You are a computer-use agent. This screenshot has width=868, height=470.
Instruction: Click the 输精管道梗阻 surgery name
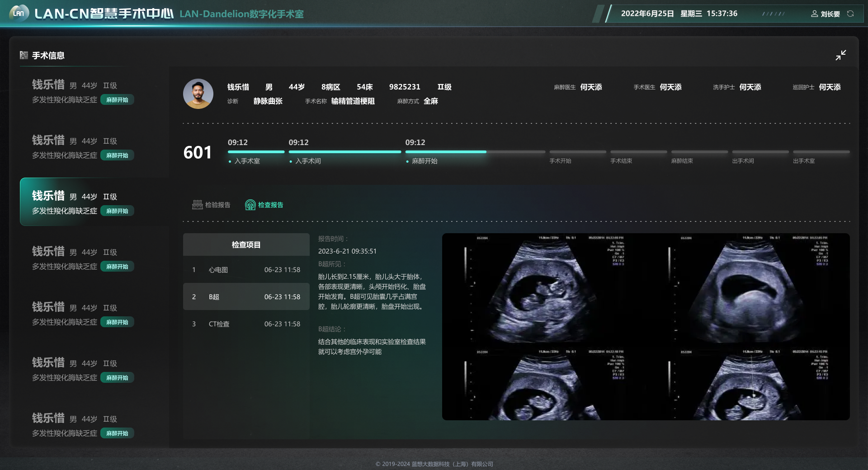[353, 101]
